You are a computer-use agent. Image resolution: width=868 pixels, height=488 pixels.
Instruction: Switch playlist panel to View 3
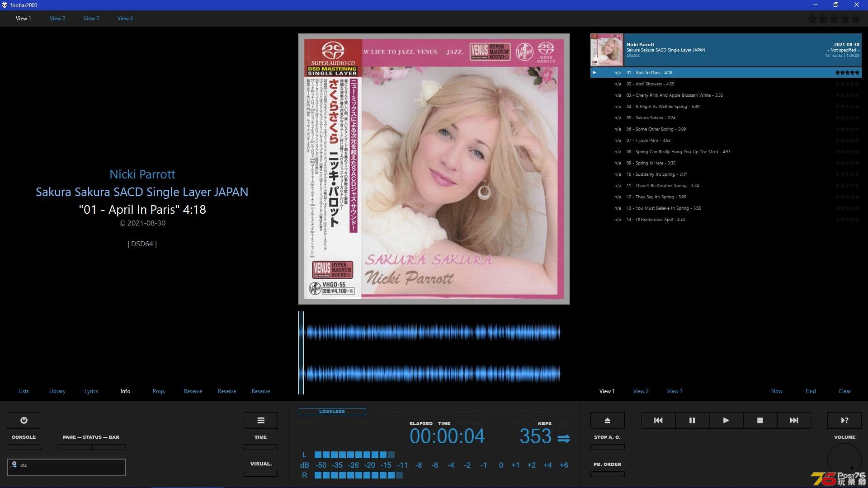click(675, 391)
